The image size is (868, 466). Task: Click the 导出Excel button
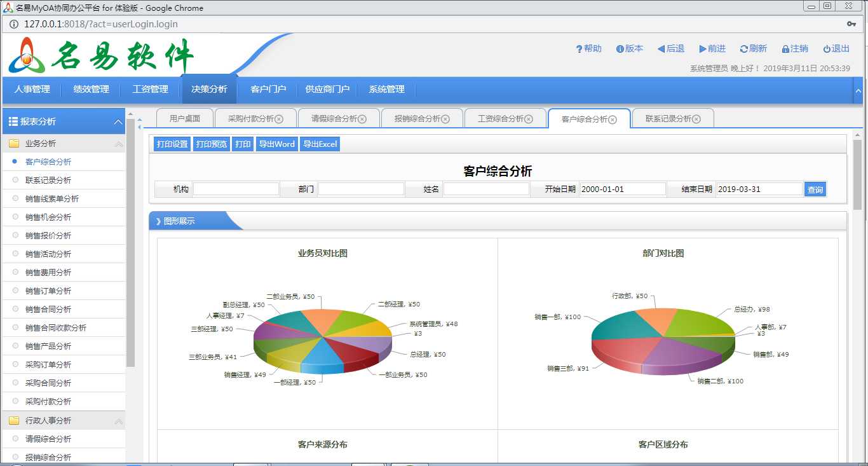tap(320, 144)
